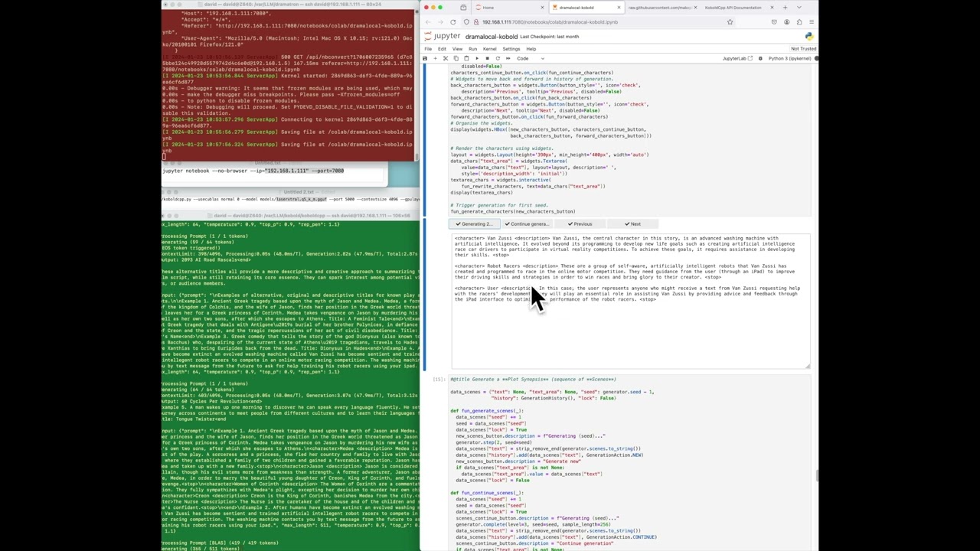Close the Home tab
The width and height of the screenshot is (980, 551).
coord(542,8)
